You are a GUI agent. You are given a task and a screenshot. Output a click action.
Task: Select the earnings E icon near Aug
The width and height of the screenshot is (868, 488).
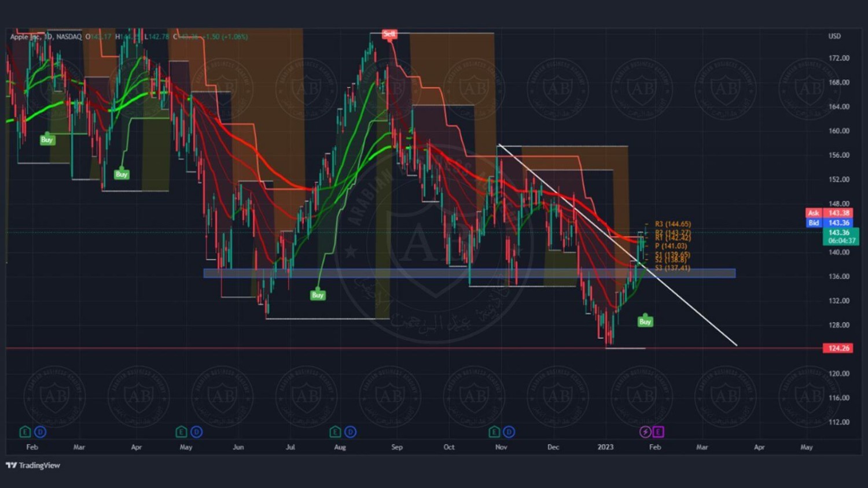coord(335,432)
